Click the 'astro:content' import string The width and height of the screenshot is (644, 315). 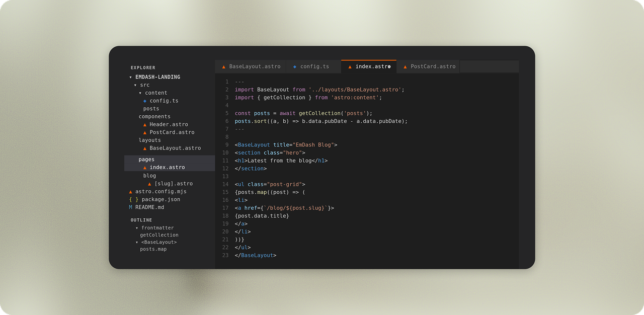[x=355, y=98]
